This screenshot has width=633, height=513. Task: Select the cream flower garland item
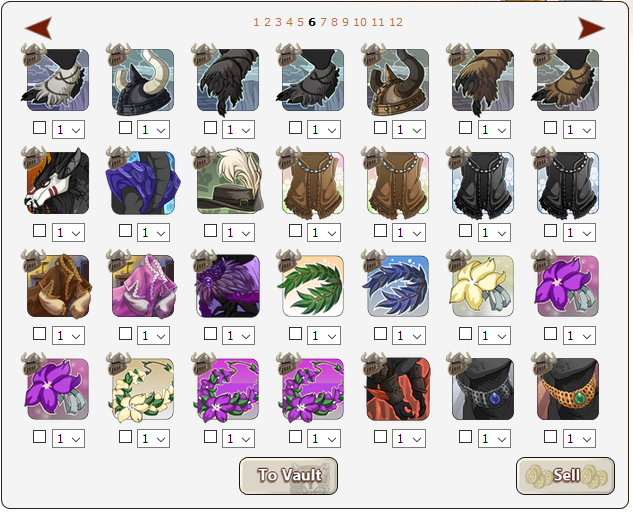click(x=143, y=389)
